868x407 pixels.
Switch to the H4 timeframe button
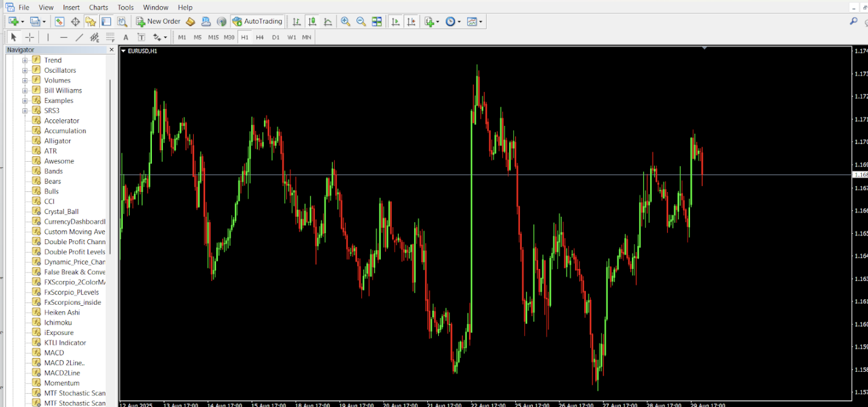(x=260, y=38)
